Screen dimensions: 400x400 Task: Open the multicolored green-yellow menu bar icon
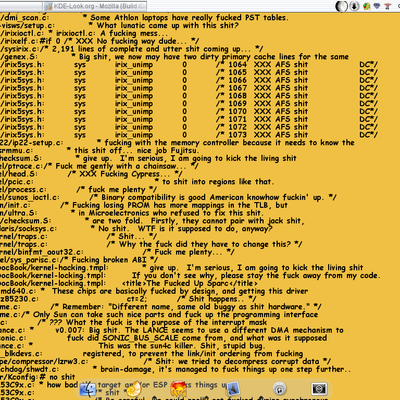(367, 6)
